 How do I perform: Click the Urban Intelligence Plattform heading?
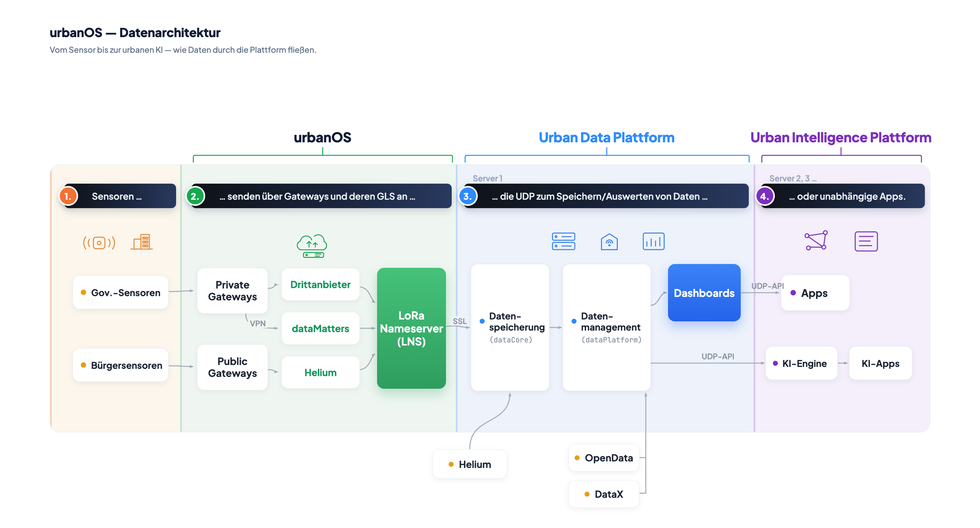coord(841,138)
